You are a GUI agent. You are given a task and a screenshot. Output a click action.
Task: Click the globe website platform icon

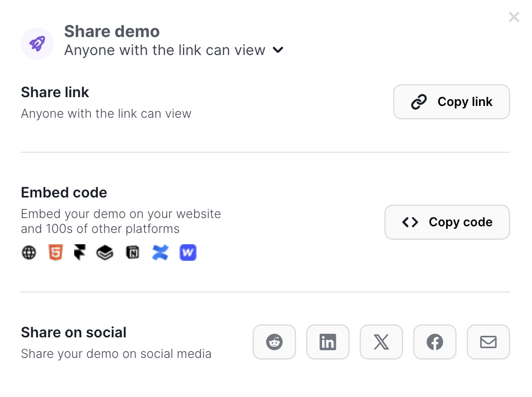(x=29, y=252)
